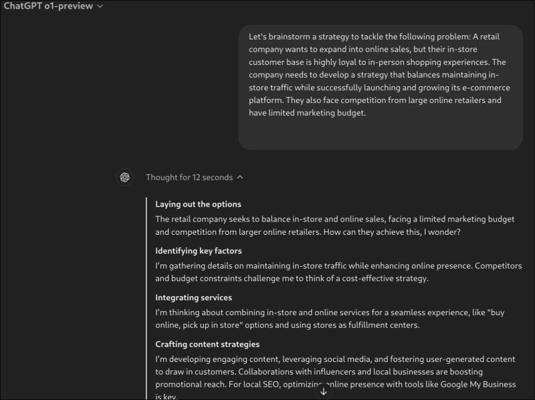535x400 pixels.
Task: Click the paragraph about developing engaging content
Action: pyautogui.click(x=336, y=377)
